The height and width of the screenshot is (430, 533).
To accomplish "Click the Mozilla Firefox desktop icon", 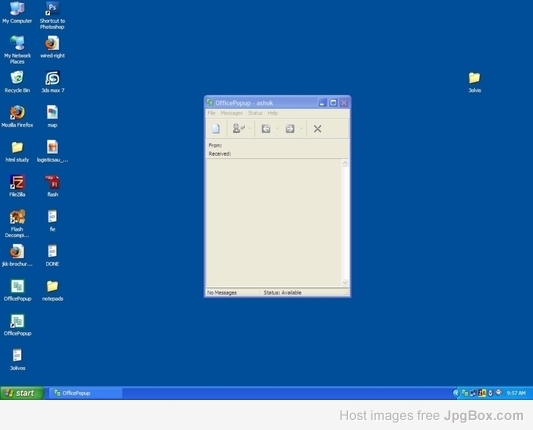I will [x=17, y=116].
